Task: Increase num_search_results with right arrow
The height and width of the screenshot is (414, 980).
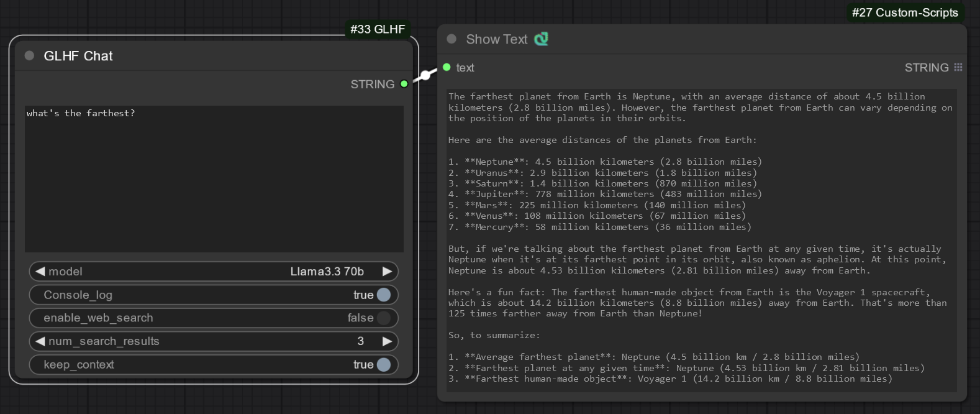Action: click(387, 341)
